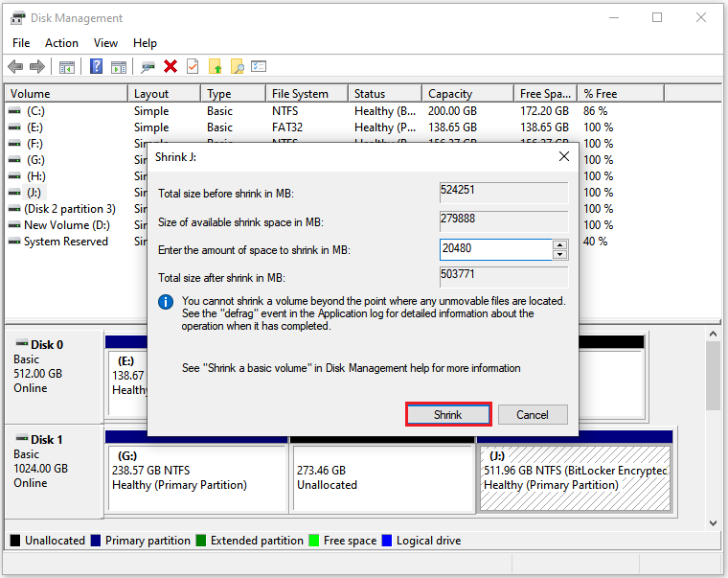Select the Disk 1 label panel
Image resolution: width=728 pixels, height=578 pixels.
(x=54, y=472)
